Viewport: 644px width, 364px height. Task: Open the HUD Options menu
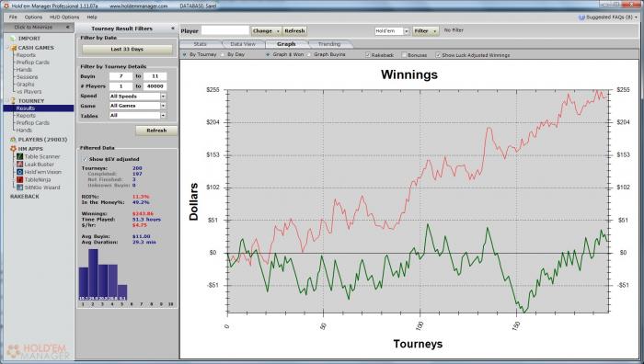[64, 17]
